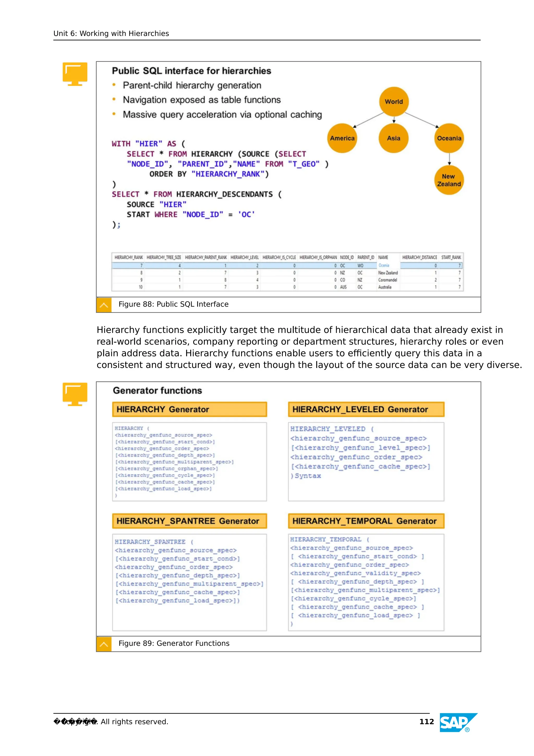
Task: Select the Asia node circle
Action: point(393,138)
